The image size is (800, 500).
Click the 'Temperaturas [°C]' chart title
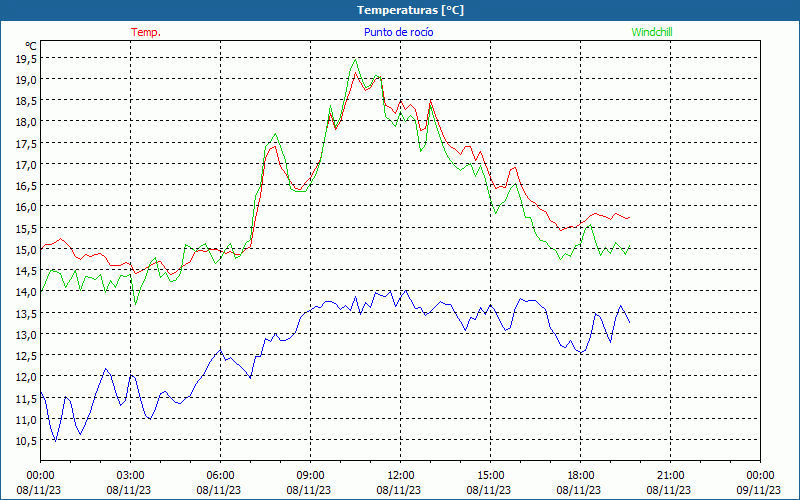click(410, 10)
